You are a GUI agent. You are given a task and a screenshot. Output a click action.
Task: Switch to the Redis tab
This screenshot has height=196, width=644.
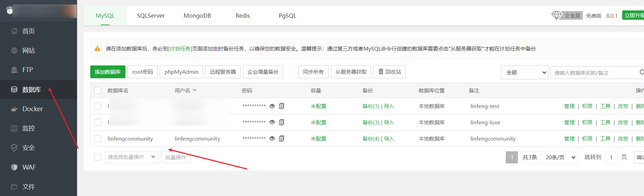click(243, 16)
